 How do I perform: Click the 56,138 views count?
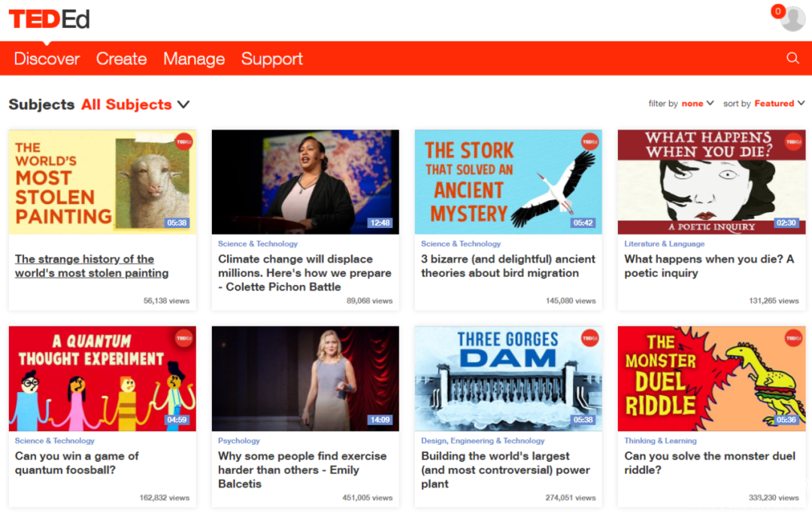click(x=166, y=300)
